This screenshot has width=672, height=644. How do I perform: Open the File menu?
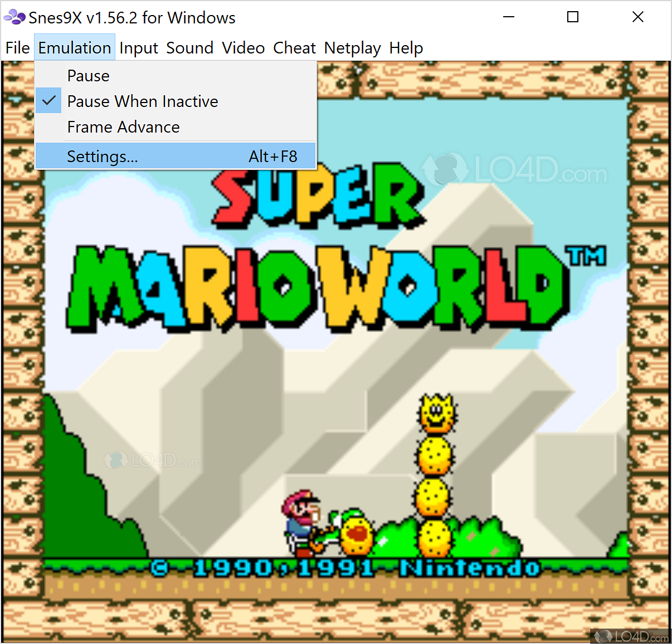pyautogui.click(x=17, y=48)
